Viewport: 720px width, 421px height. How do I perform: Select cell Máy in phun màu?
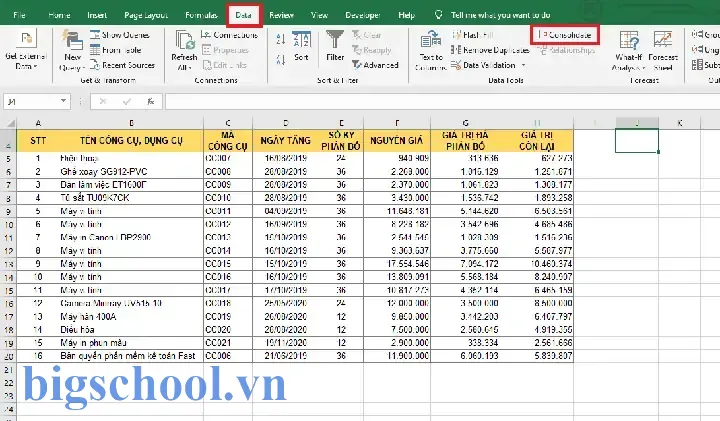pos(131,343)
